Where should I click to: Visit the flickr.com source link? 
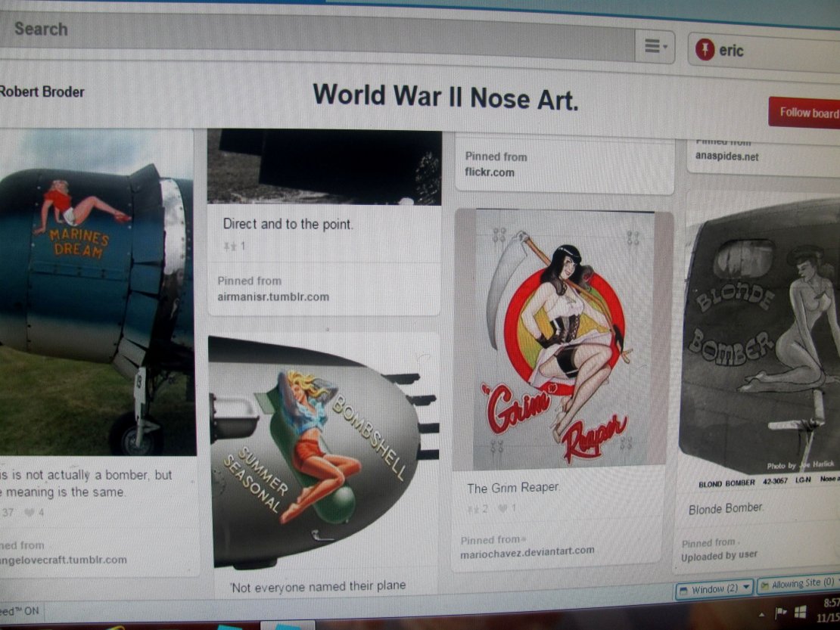[x=490, y=172]
